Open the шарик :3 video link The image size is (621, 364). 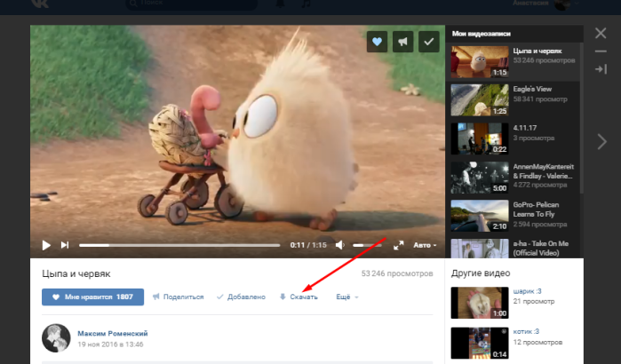click(x=527, y=291)
